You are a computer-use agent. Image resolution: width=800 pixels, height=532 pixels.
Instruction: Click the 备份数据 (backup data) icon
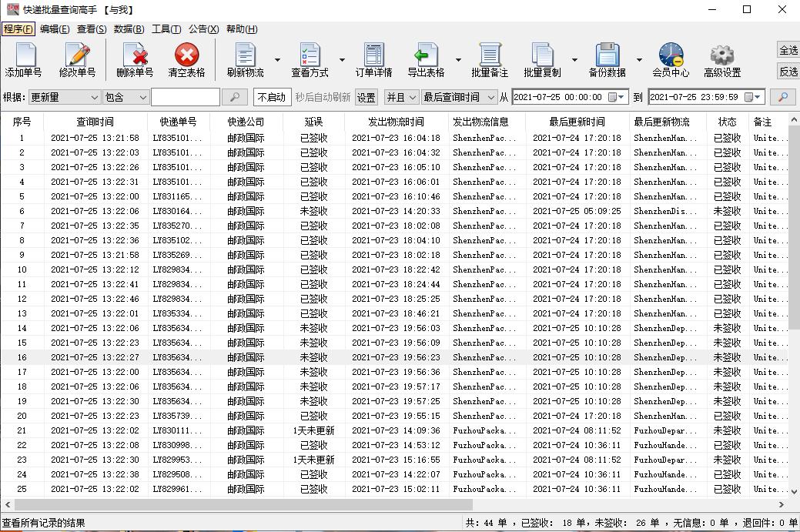[x=608, y=59]
